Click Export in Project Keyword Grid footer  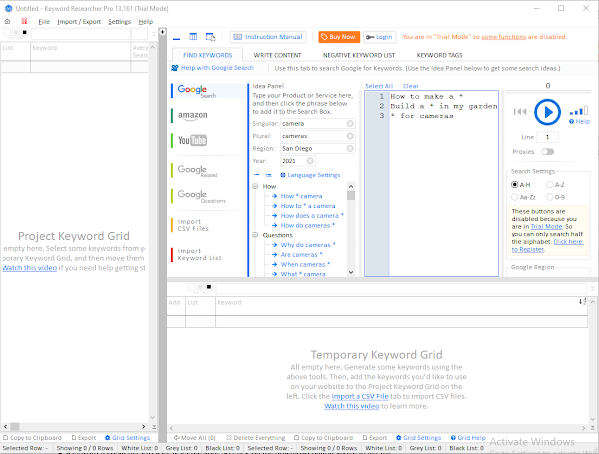[x=84, y=438]
